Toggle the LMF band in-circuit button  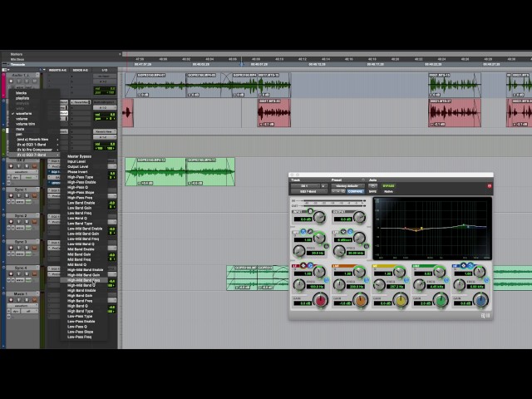pos(367,280)
